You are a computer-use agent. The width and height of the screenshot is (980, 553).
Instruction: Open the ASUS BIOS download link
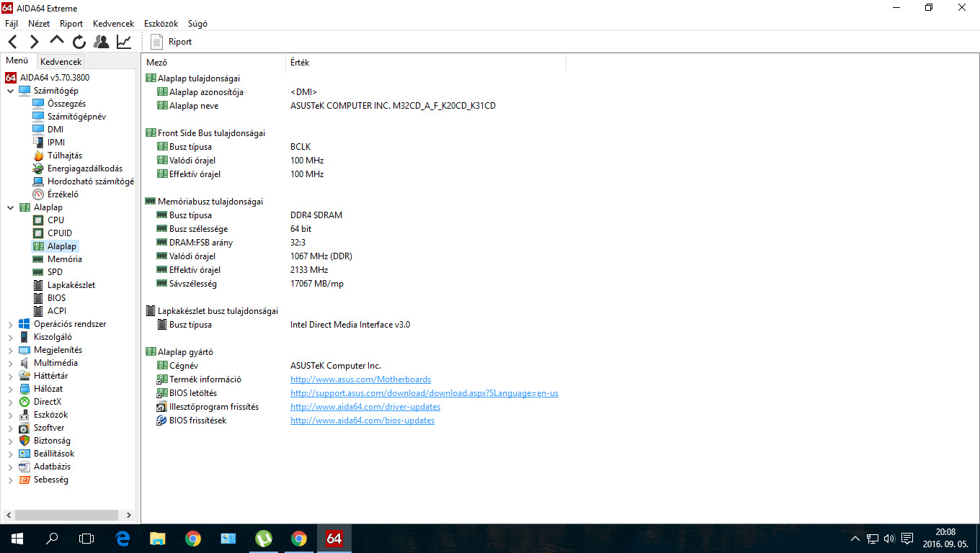(x=424, y=393)
